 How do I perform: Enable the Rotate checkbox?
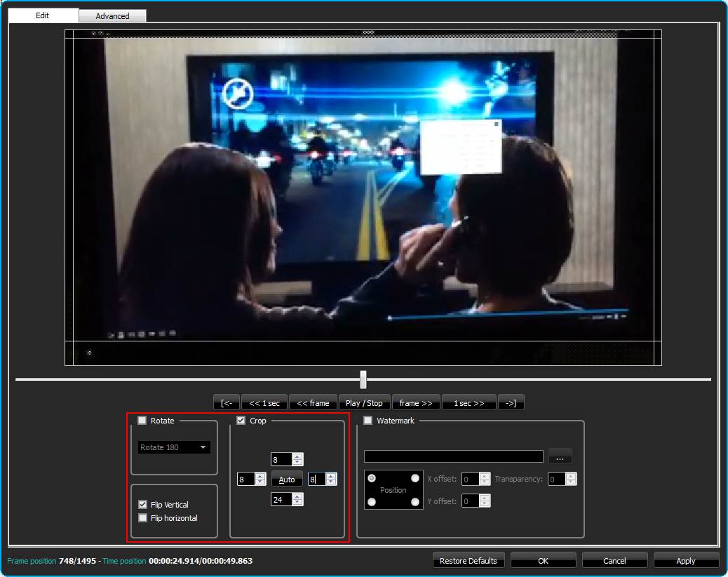[x=142, y=421]
